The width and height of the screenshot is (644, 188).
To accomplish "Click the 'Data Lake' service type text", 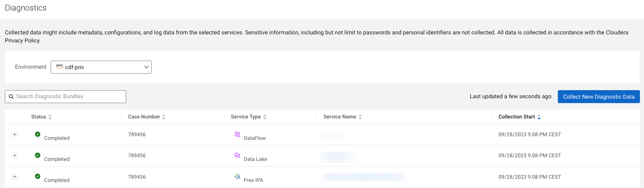I will pos(255,159).
